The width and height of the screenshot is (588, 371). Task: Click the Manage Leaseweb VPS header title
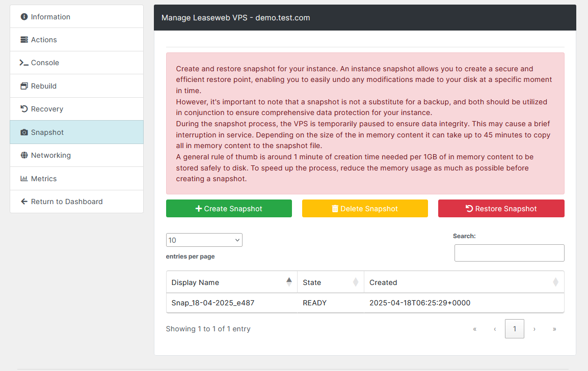pos(235,18)
